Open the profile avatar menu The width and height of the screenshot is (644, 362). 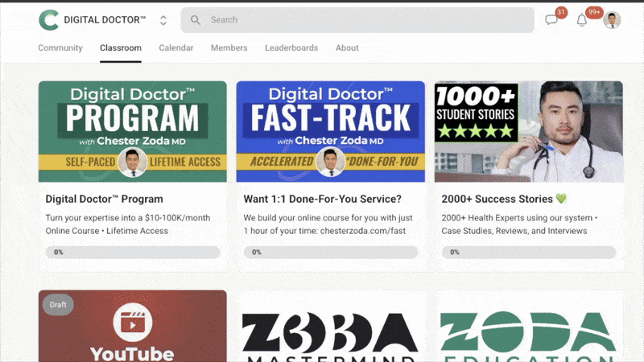[x=612, y=20]
